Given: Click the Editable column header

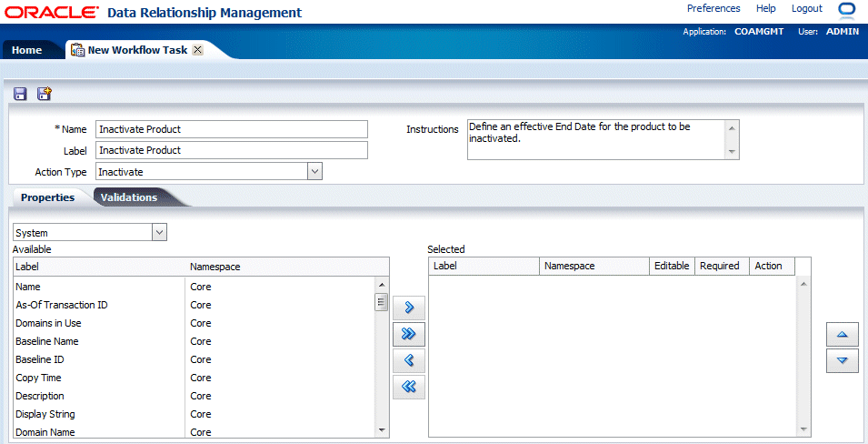Looking at the screenshot, I should point(672,266).
